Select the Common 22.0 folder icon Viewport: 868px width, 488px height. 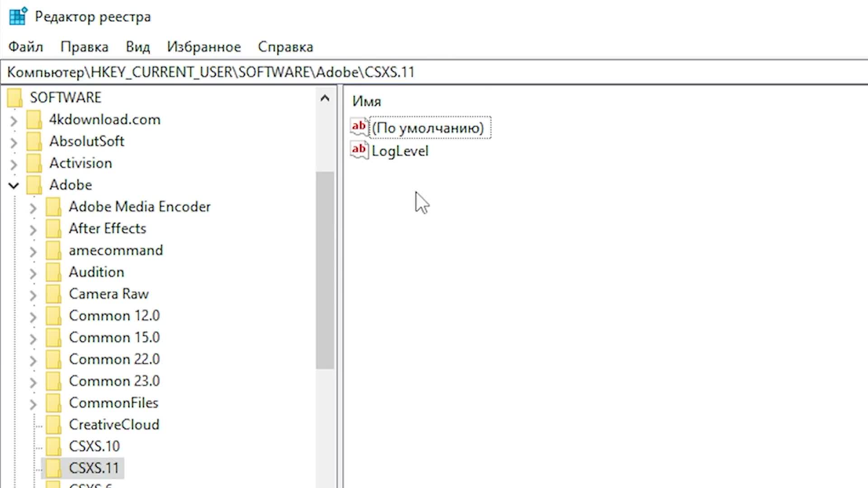53,359
